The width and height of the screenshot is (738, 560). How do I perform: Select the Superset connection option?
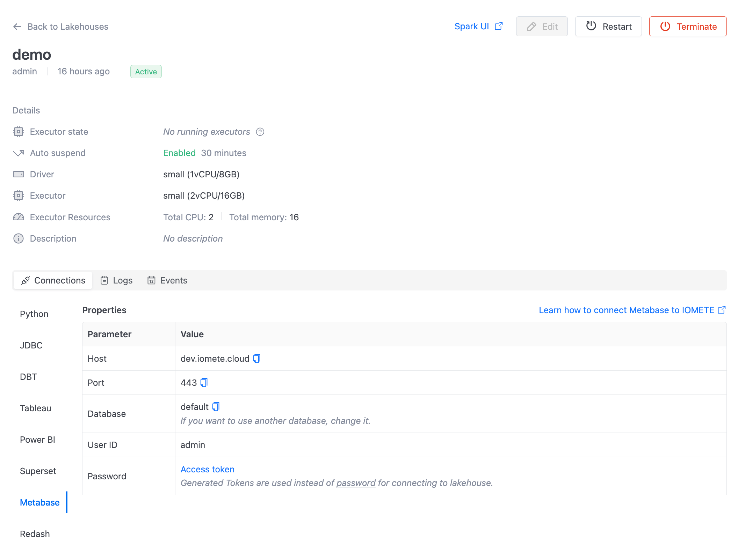37,471
